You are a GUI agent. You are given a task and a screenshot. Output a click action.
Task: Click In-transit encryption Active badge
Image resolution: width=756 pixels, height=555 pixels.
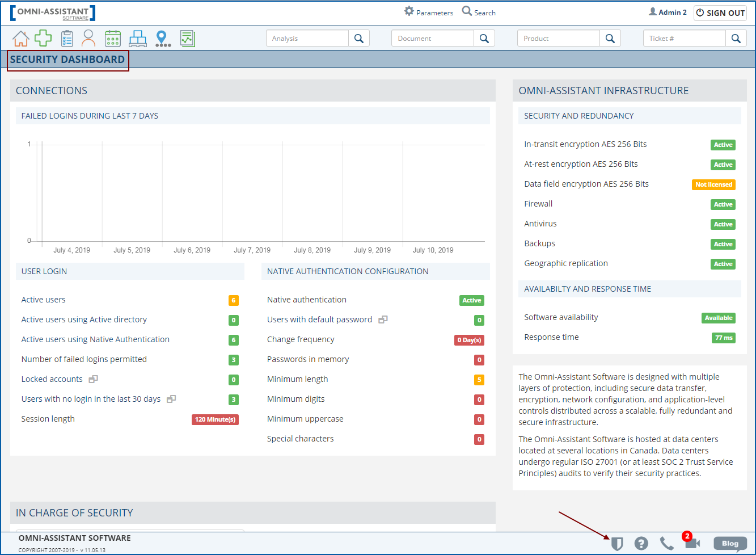[723, 145]
